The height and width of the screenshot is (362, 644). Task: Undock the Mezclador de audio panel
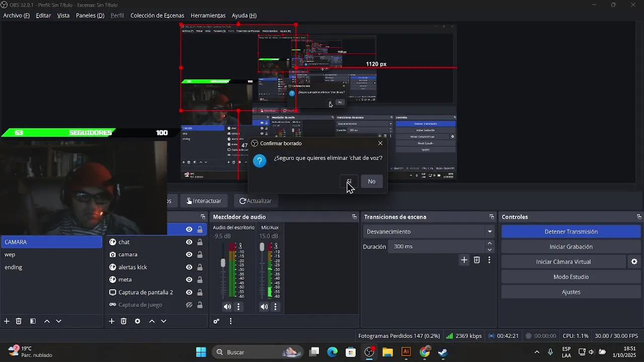click(x=354, y=217)
